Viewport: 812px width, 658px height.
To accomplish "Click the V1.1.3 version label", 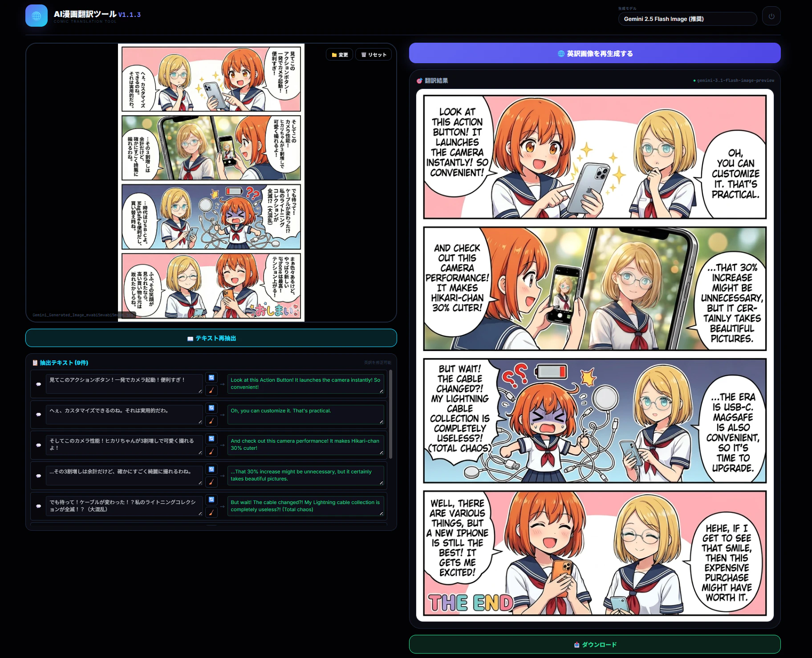I will click(x=130, y=15).
